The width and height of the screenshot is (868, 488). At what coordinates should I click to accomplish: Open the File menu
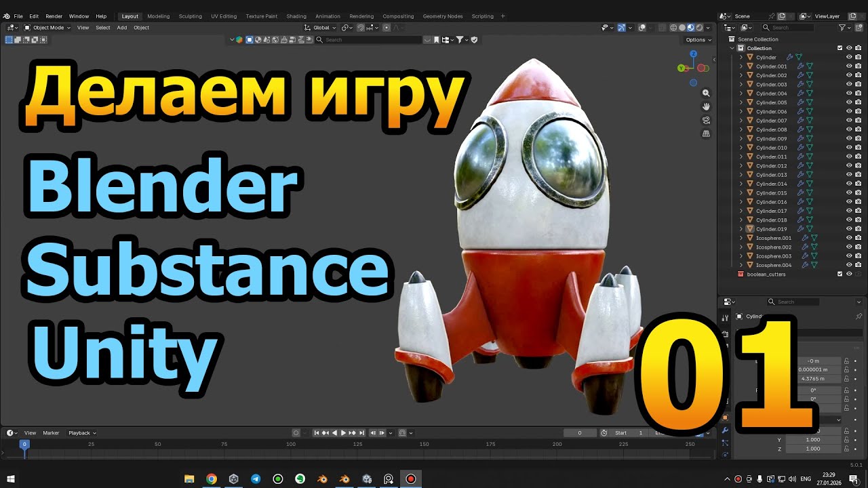[x=18, y=16]
